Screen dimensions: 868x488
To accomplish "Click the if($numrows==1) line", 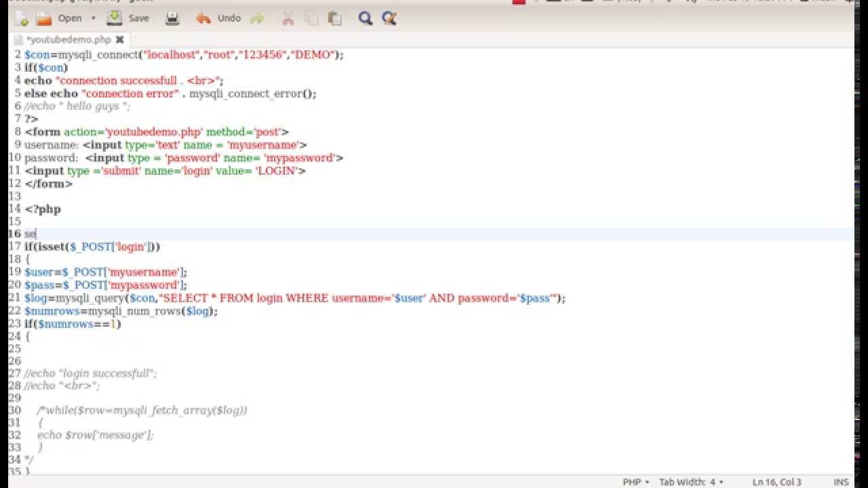I will (x=73, y=324).
